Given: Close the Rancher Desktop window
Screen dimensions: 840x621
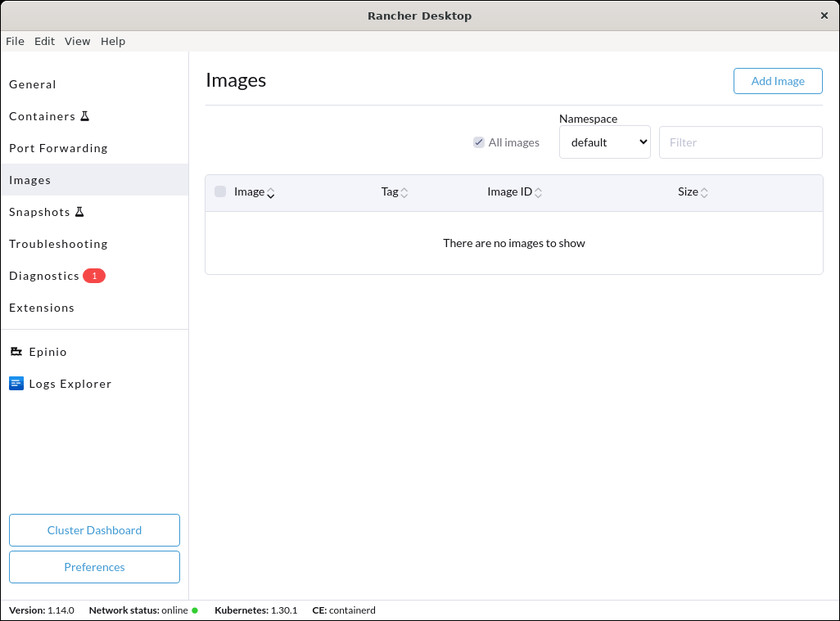Looking at the screenshot, I should (824, 16).
